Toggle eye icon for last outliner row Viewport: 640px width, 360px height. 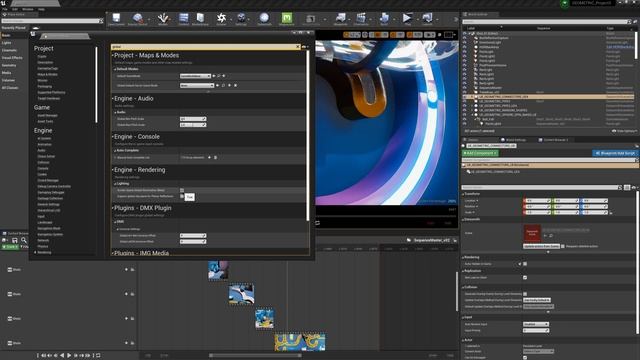[464, 124]
